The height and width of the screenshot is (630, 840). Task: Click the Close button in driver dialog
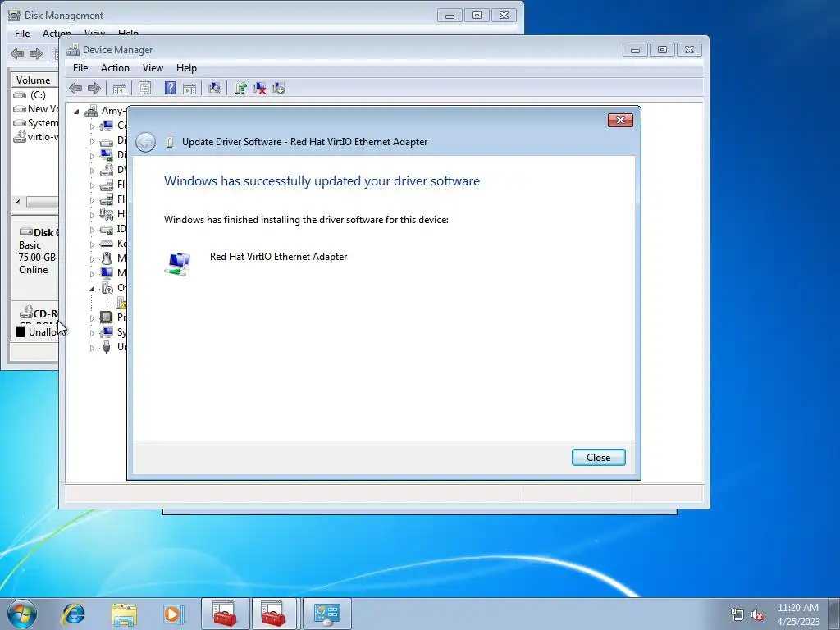(x=598, y=458)
